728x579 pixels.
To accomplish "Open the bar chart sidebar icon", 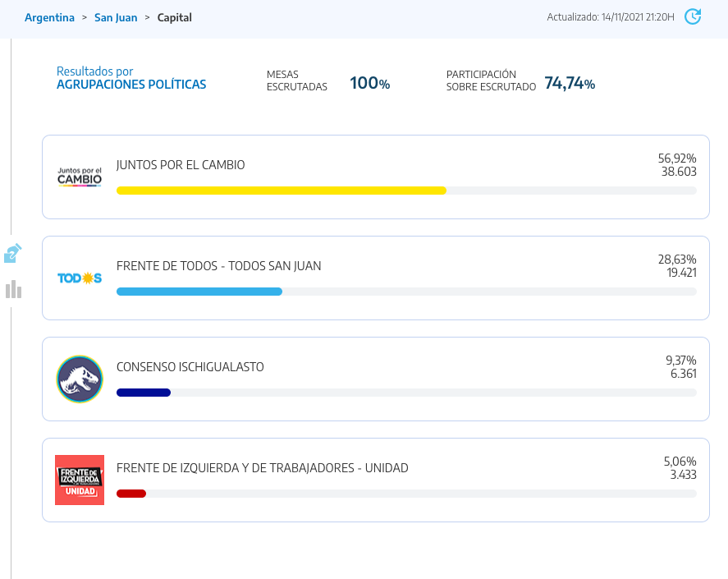I will click(13, 289).
